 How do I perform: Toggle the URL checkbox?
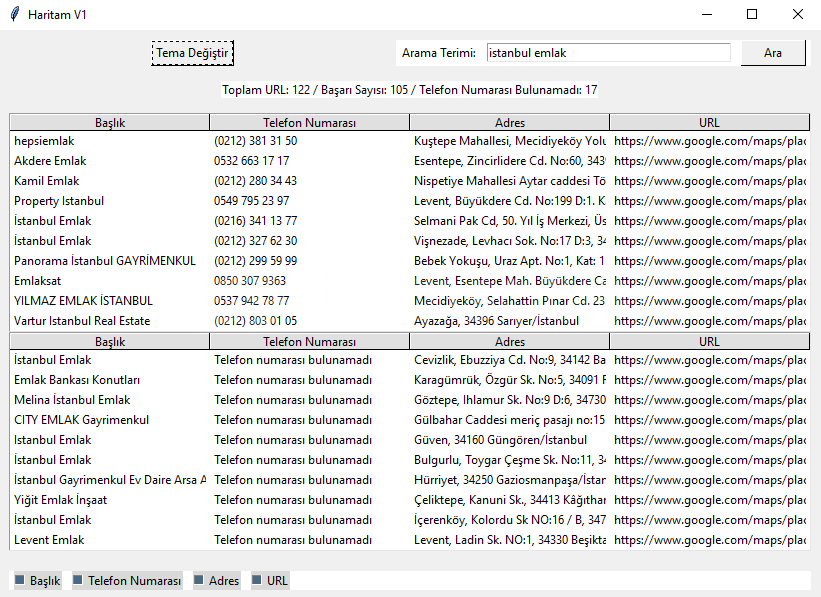270,580
